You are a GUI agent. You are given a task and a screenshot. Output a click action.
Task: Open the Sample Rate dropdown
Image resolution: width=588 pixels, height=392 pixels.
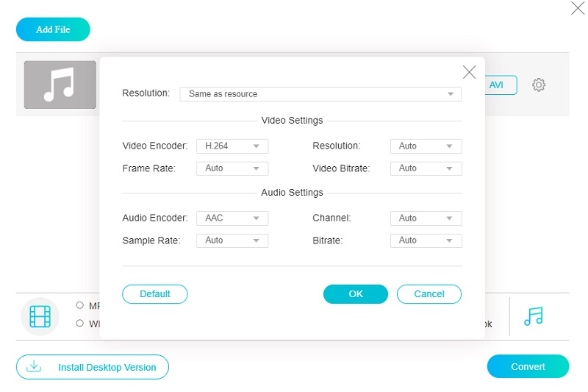pyautogui.click(x=232, y=240)
